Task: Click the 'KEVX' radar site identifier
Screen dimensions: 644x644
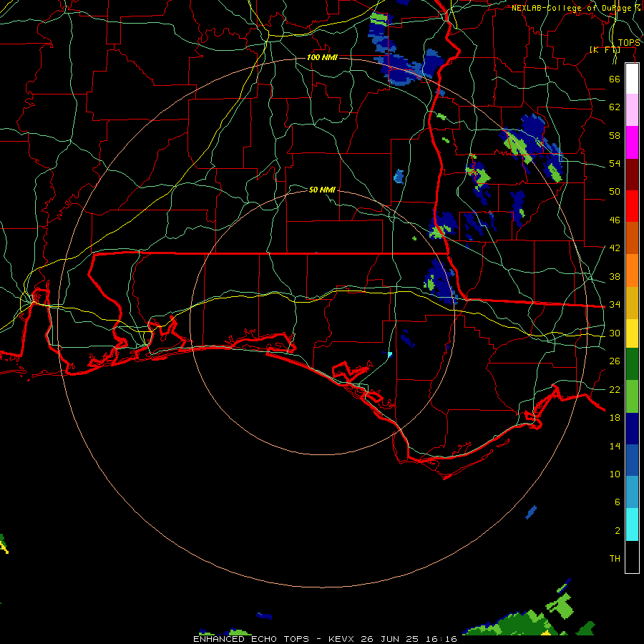Action: 341,639
